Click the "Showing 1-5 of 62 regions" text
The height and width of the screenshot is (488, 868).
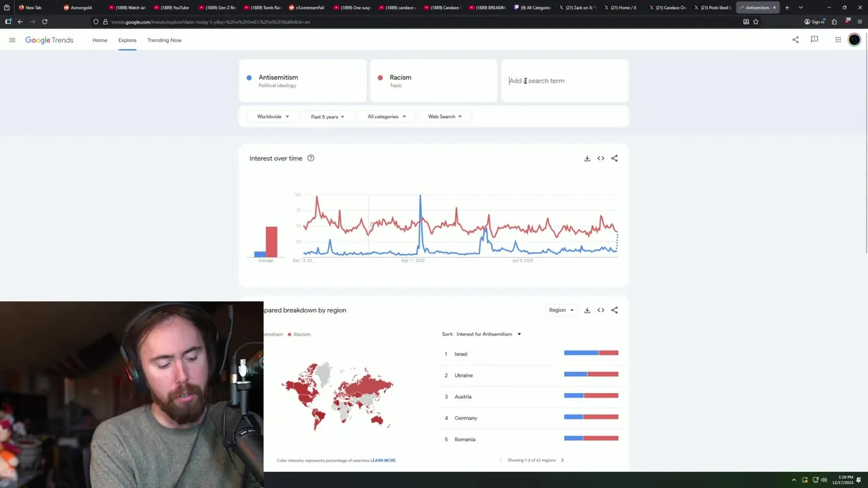[x=532, y=460]
